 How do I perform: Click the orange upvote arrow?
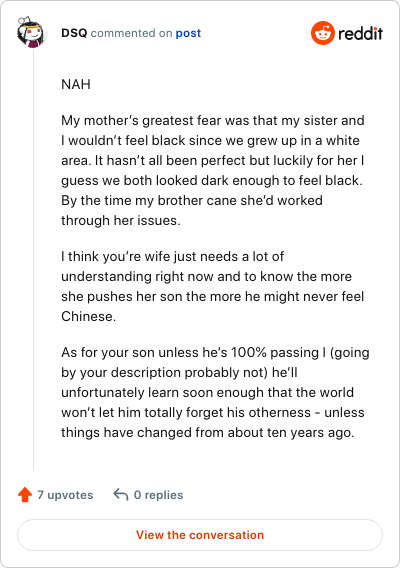tap(25, 494)
